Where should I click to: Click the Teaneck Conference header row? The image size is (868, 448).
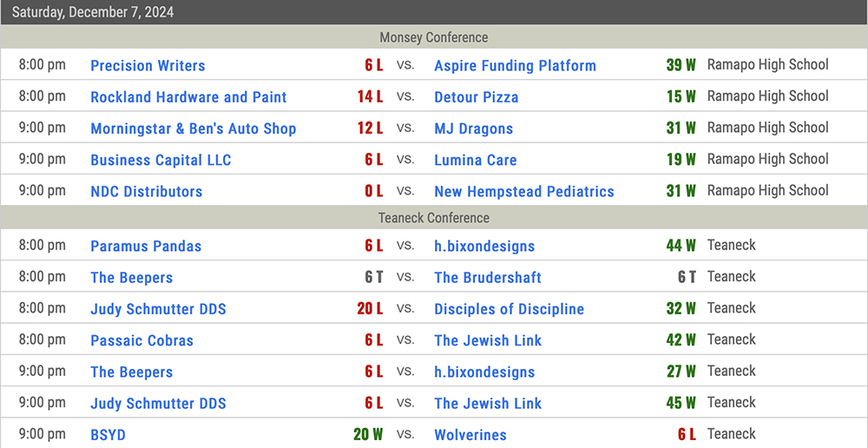(x=434, y=218)
